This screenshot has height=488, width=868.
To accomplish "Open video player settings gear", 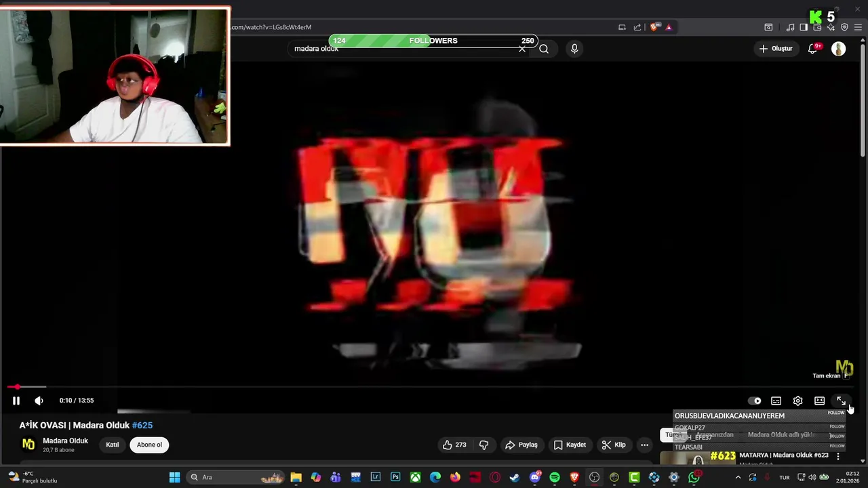I will 798,401.
